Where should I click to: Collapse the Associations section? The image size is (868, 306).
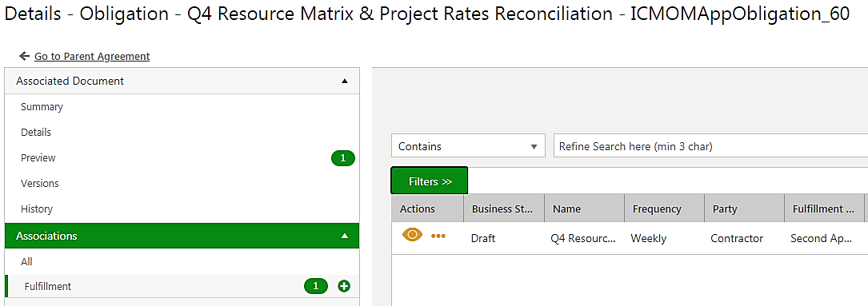pyautogui.click(x=345, y=236)
